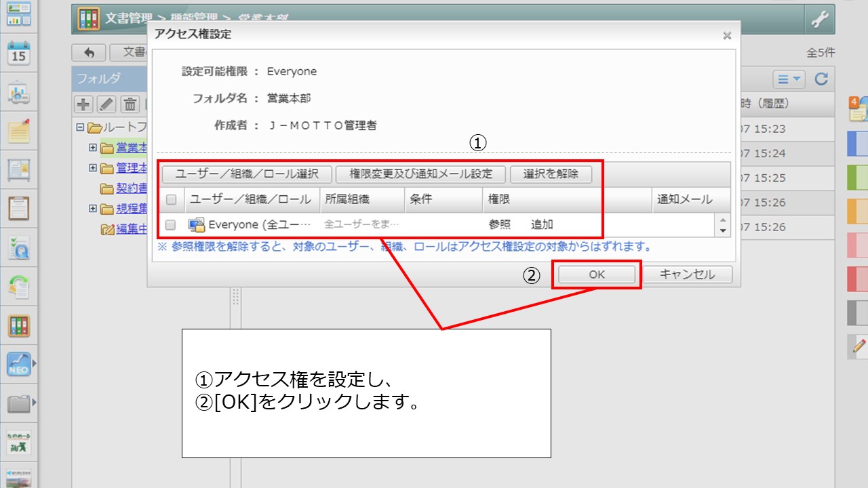Viewport: 868px width, 488px height.
Task: Click the wrench settings icon in header
Action: [x=821, y=20]
